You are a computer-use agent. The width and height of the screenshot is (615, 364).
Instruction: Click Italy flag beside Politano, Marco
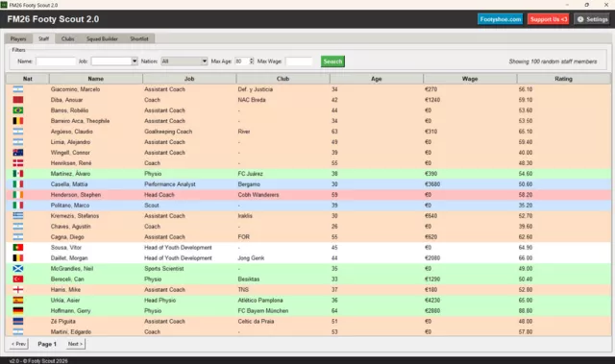point(18,206)
